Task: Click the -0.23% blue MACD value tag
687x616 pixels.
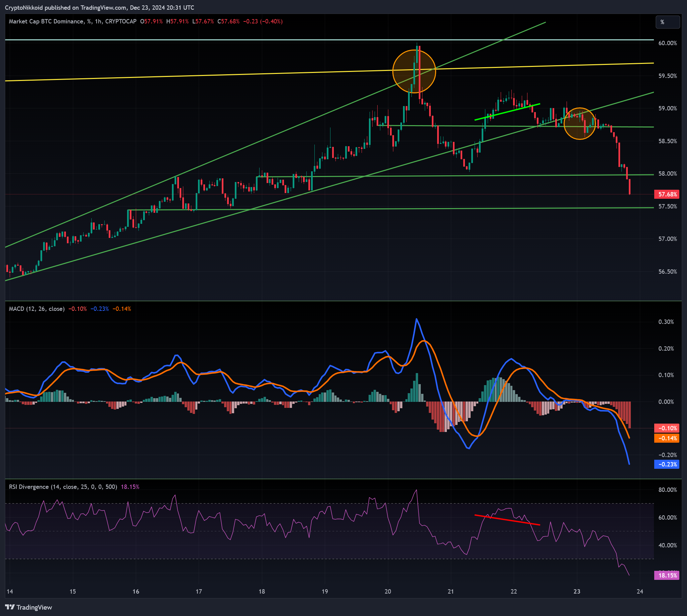Action: pos(667,464)
